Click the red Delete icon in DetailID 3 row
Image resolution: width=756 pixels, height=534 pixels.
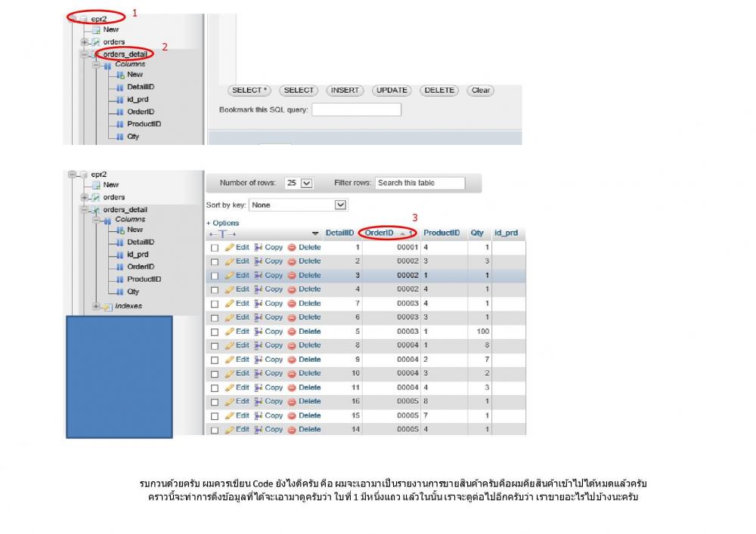click(x=292, y=276)
